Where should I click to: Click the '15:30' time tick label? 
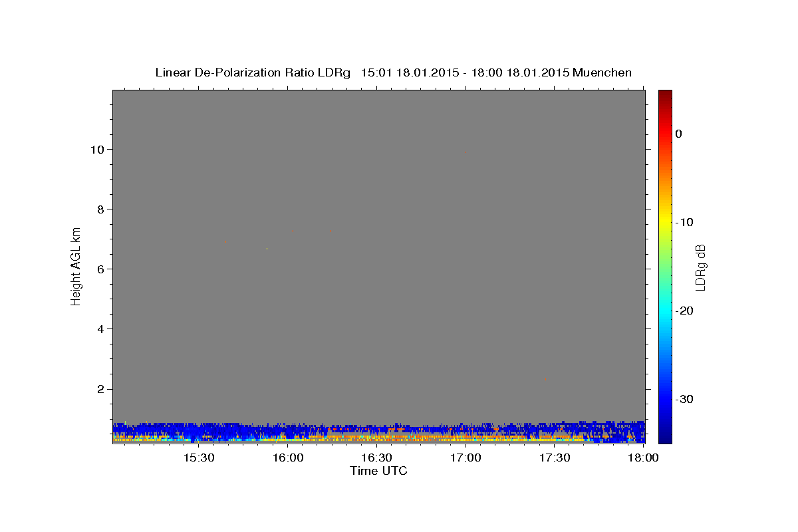pyautogui.click(x=199, y=458)
